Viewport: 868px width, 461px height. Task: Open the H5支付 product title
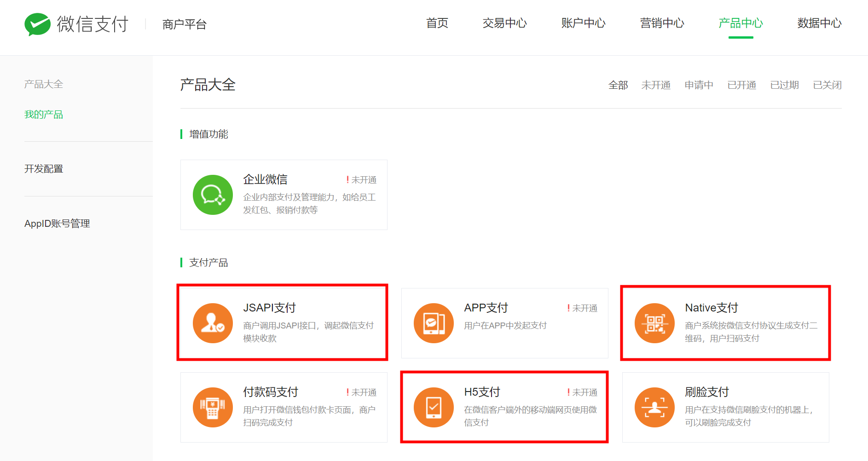482,392
